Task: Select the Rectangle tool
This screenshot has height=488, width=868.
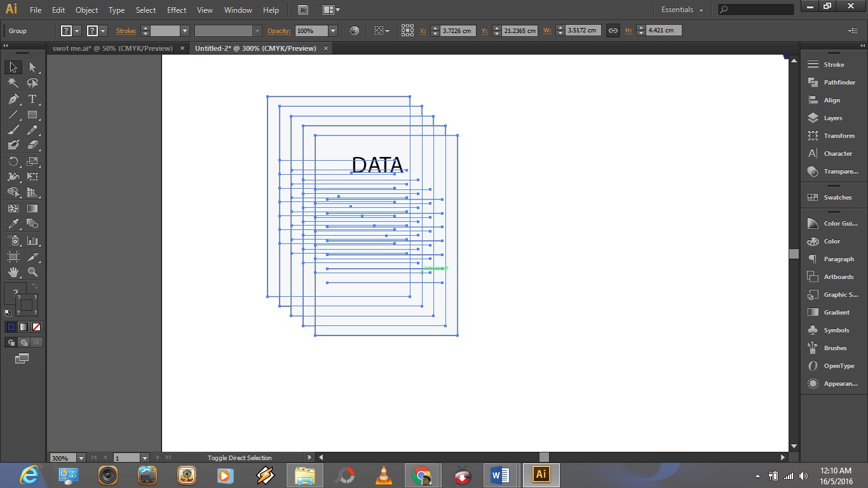Action: click(32, 115)
